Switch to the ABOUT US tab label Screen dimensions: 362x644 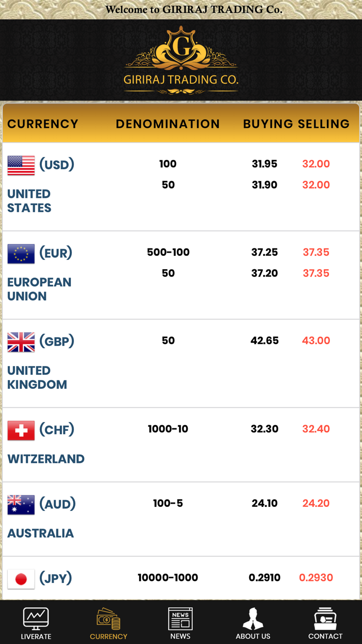coord(253,636)
